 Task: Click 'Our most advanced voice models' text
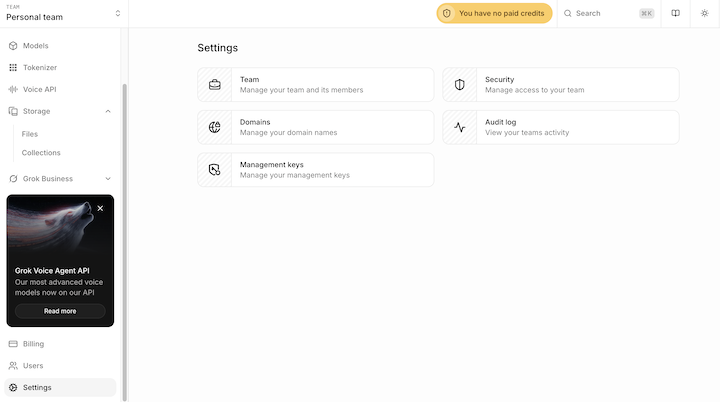(x=59, y=287)
